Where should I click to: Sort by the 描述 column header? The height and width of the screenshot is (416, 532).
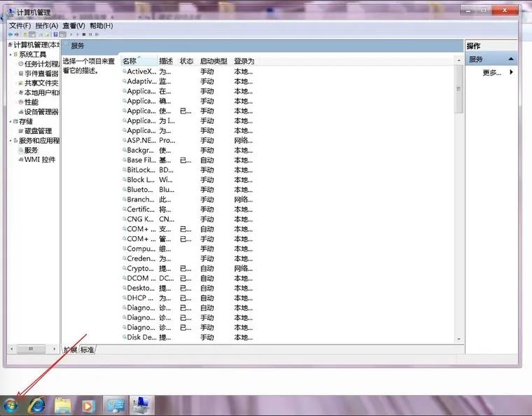166,61
